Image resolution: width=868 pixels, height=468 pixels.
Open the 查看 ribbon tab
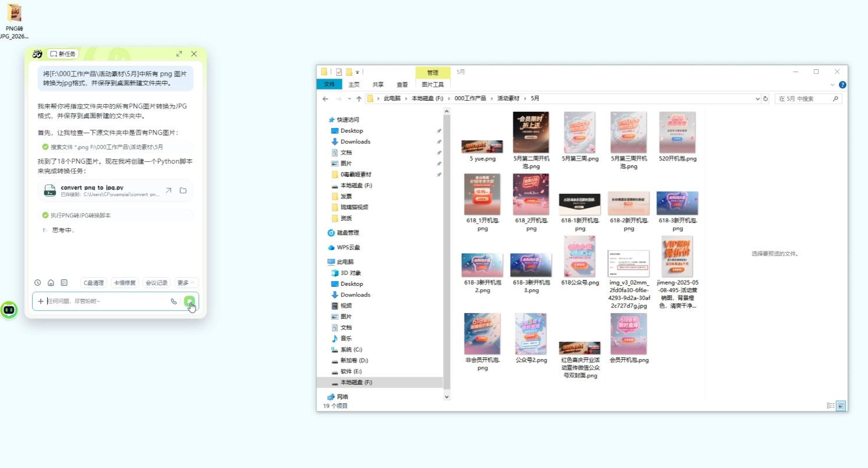[402, 84]
